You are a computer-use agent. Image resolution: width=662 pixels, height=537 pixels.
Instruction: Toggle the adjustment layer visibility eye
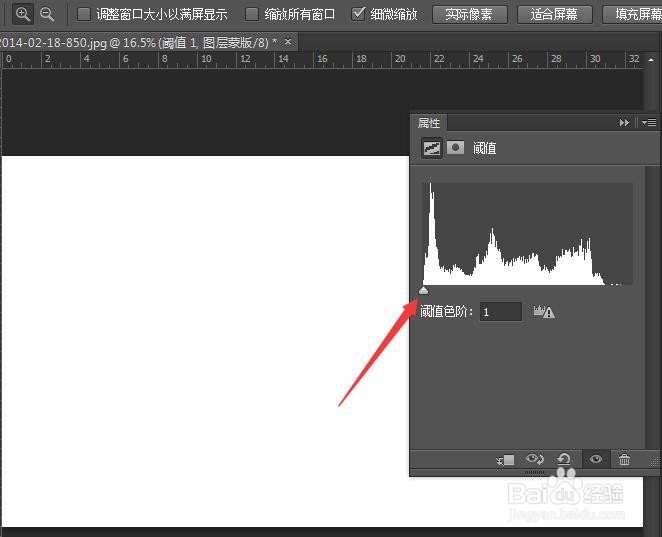coord(596,459)
